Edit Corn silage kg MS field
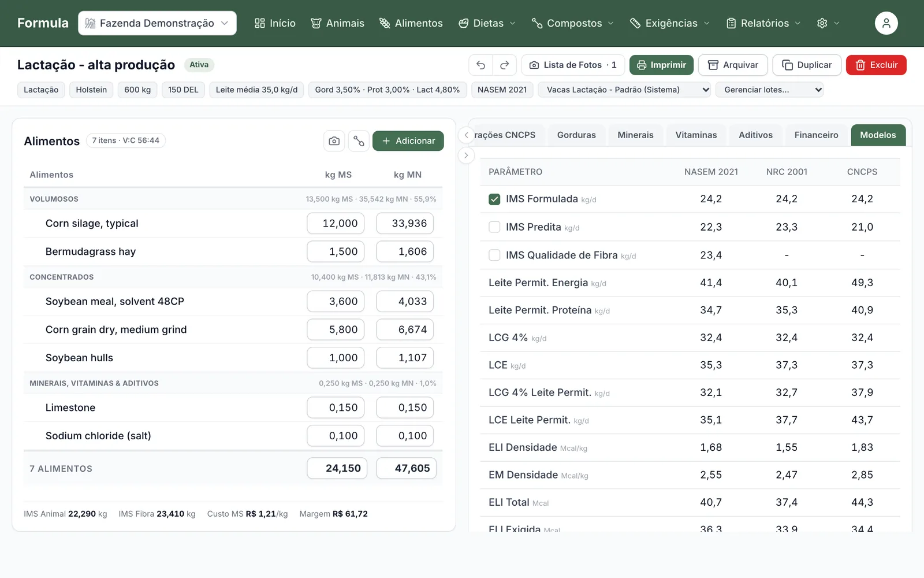This screenshot has height=578, width=924. point(336,224)
